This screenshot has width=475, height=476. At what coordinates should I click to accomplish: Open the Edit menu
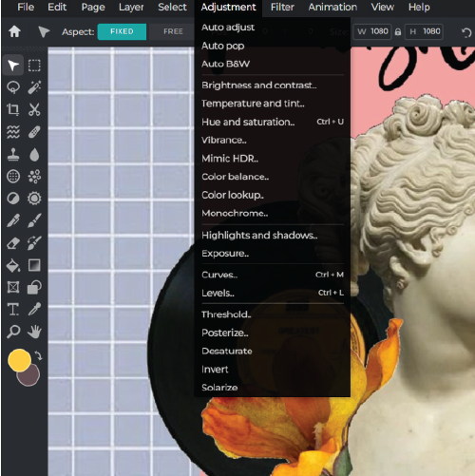[x=57, y=7]
